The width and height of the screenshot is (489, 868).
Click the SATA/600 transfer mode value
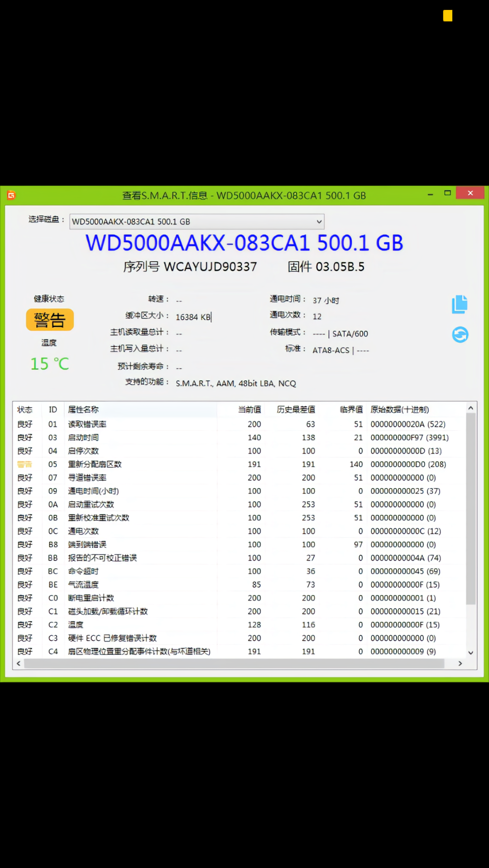(350, 334)
